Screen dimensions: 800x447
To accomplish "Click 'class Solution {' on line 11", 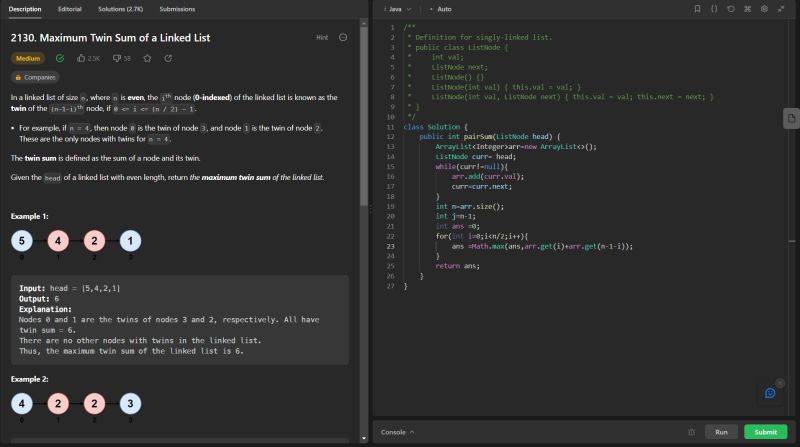I will [436, 127].
